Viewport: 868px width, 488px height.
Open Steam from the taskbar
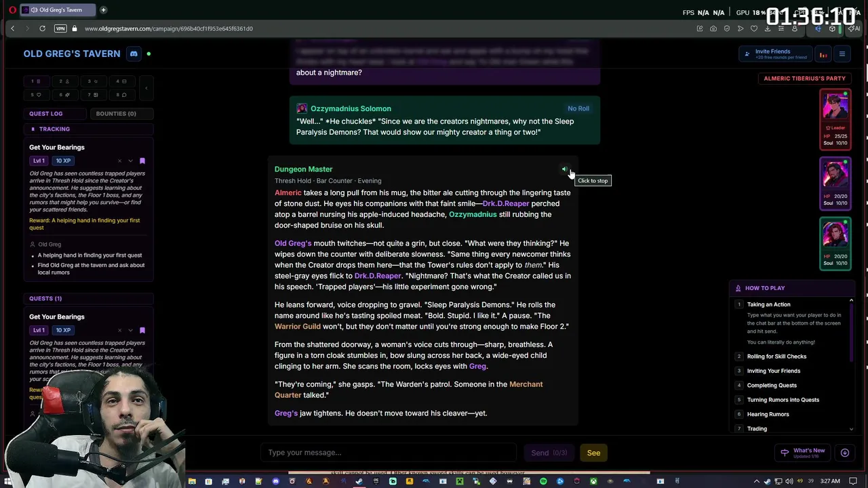click(x=359, y=481)
